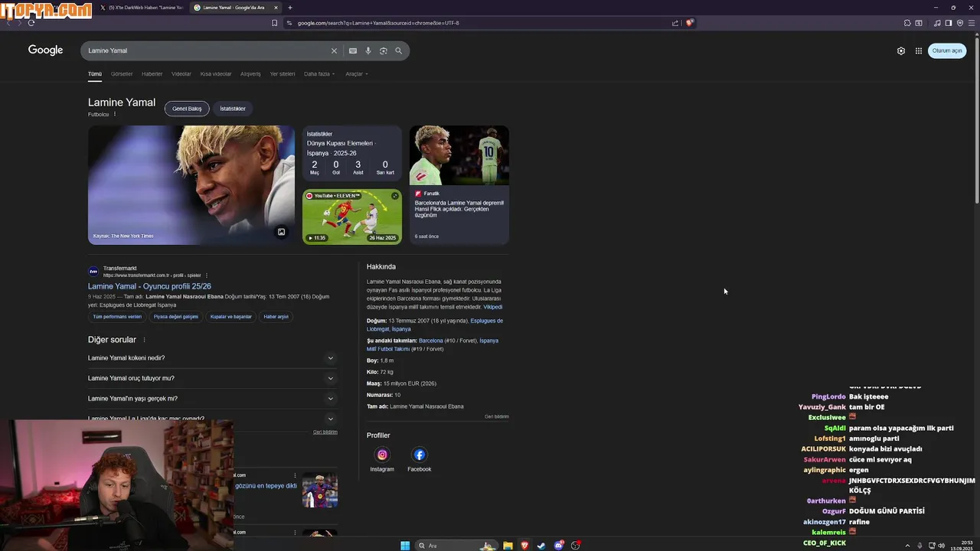This screenshot has height=551, width=980.
Task: Open the 'Daha fazla' dropdown
Action: pos(319,74)
